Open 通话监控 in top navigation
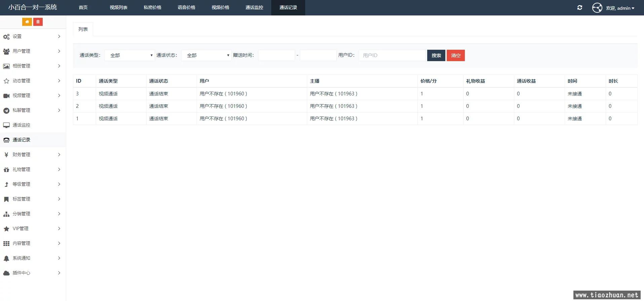Viewport: 644px width, 301px height. pyautogui.click(x=254, y=7)
